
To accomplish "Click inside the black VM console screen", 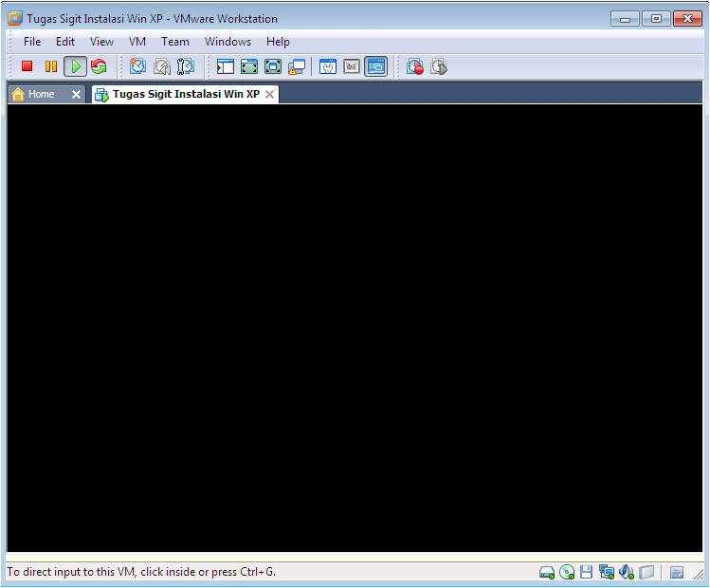I will (355, 328).
